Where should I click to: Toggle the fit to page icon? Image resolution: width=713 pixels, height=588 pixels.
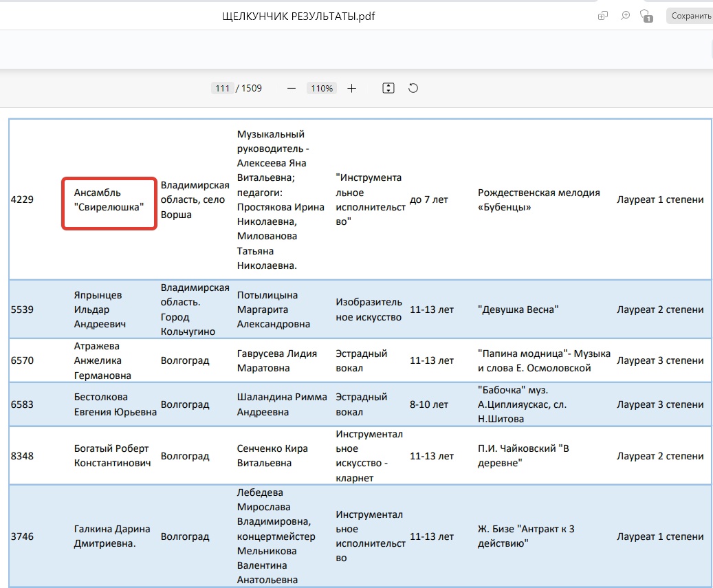(x=388, y=88)
